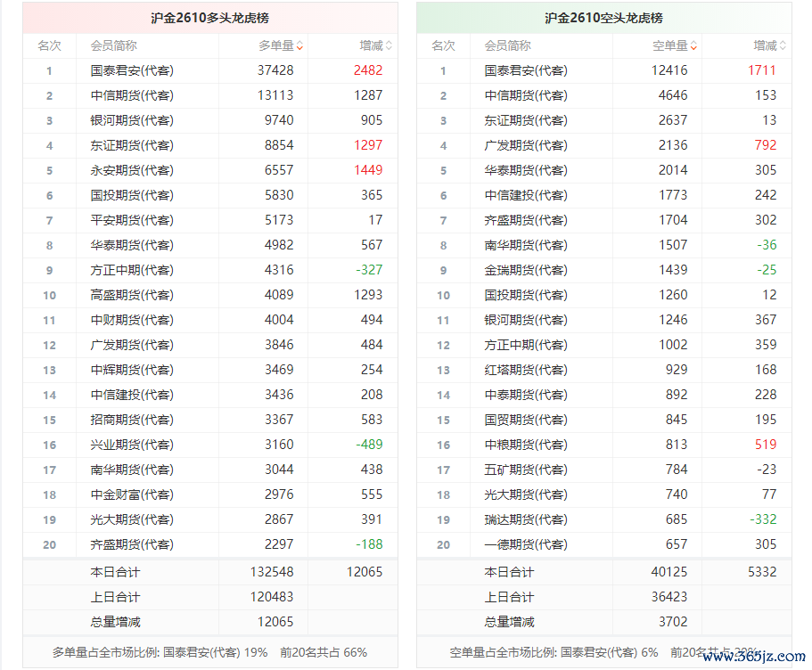Select 兴业期货(代客) row
This screenshot has height=670, width=812.
210,445
